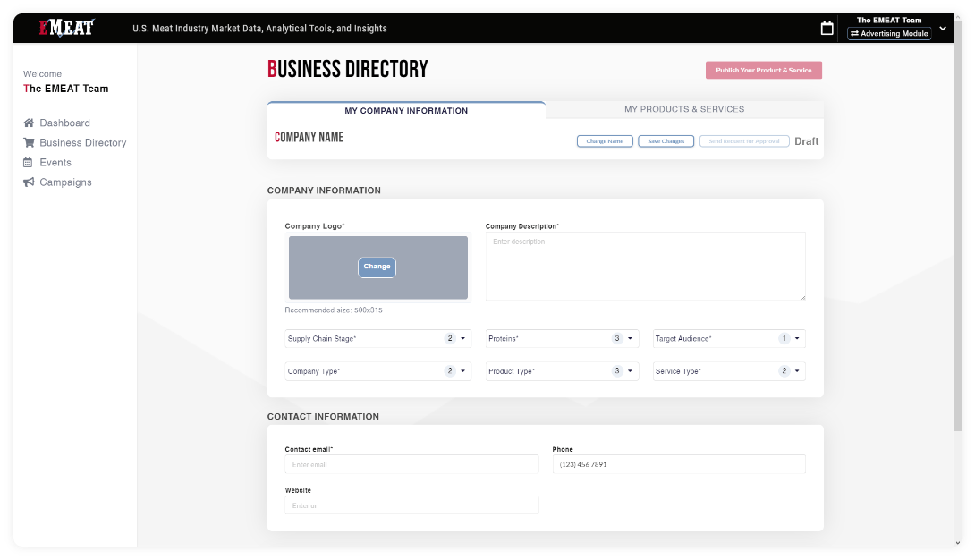Select the My Company Information tab

tap(406, 111)
